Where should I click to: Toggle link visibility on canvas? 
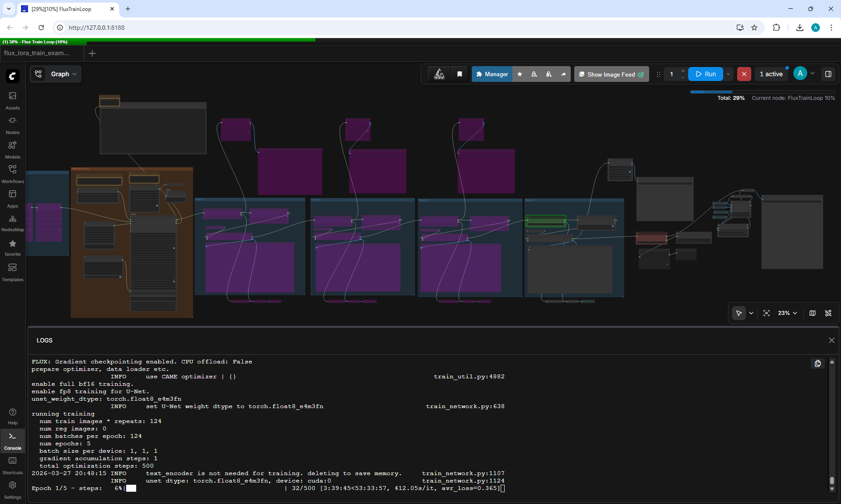coord(828,313)
